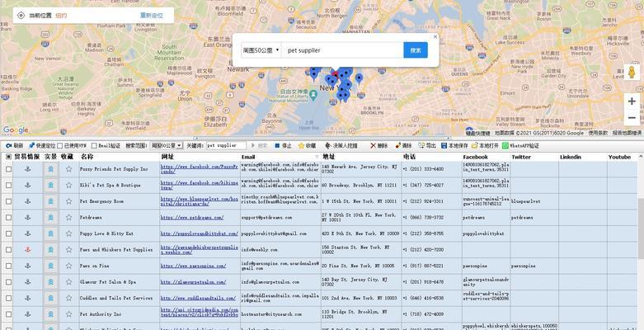This screenshot has height=330, width=644.
Task: Star the Puppy Love & Kitty Kat row
Action: coord(68,233)
